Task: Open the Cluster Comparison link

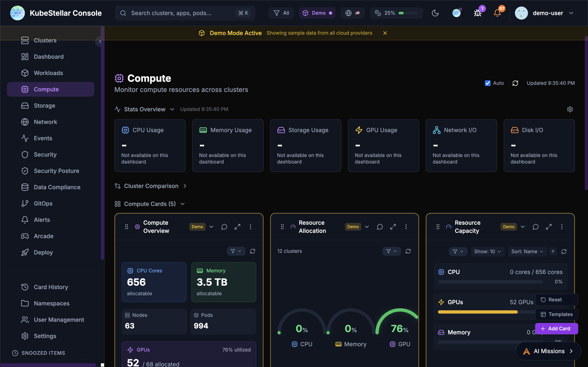Action: click(x=151, y=186)
